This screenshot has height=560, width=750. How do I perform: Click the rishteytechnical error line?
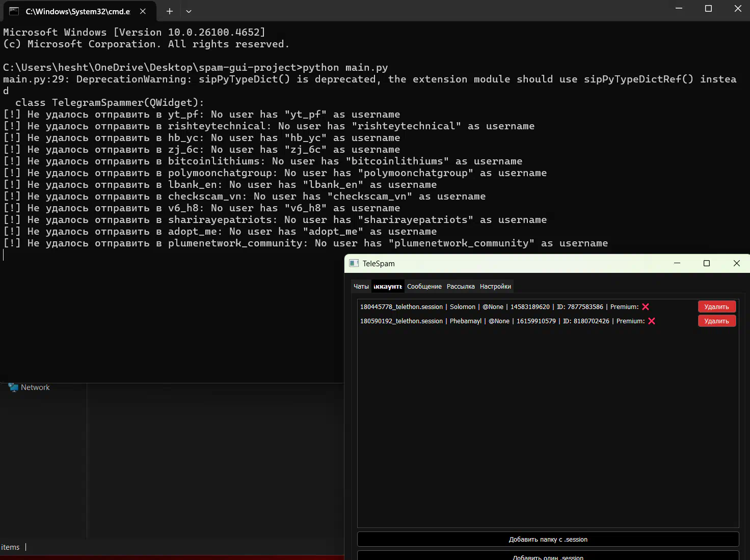pyautogui.click(x=269, y=126)
